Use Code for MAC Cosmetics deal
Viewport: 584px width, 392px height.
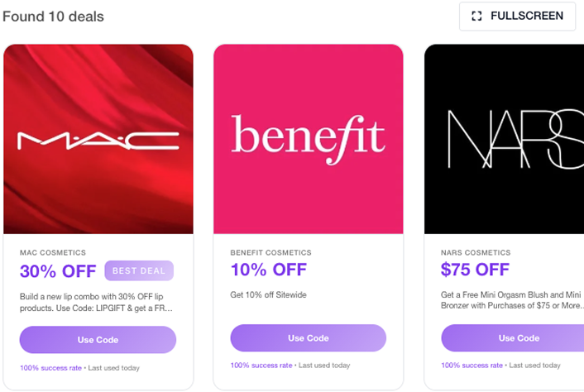click(x=98, y=340)
